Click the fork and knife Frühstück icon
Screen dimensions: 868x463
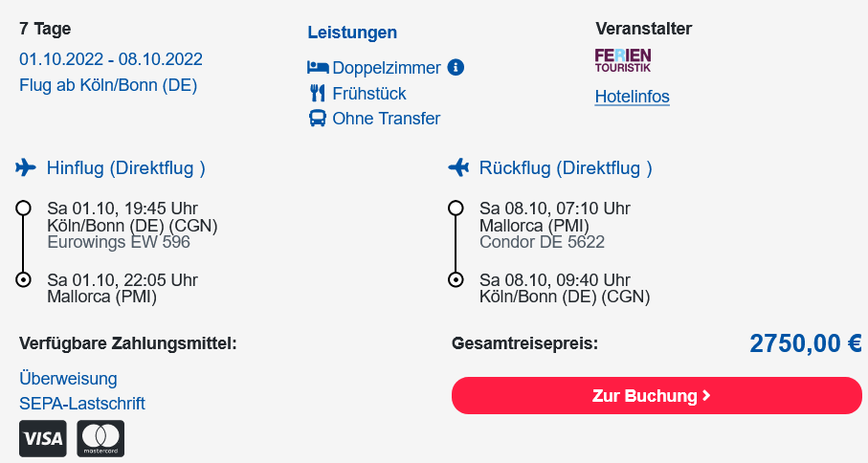(318, 93)
